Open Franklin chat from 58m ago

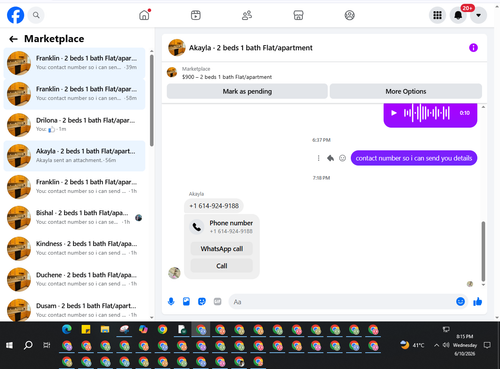pos(74,94)
